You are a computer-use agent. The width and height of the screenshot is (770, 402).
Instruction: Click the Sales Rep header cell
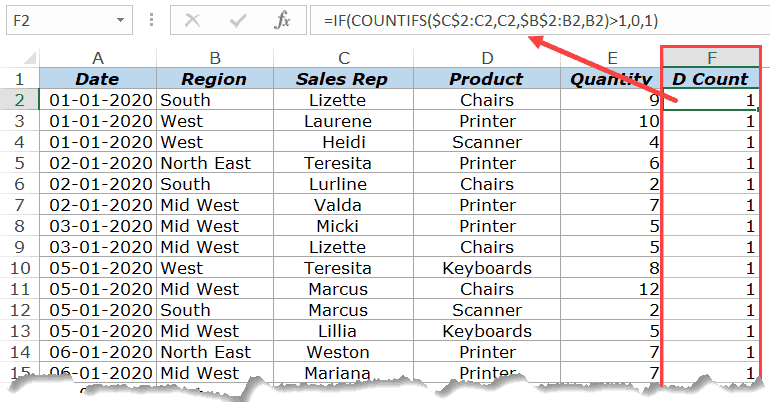(x=343, y=79)
